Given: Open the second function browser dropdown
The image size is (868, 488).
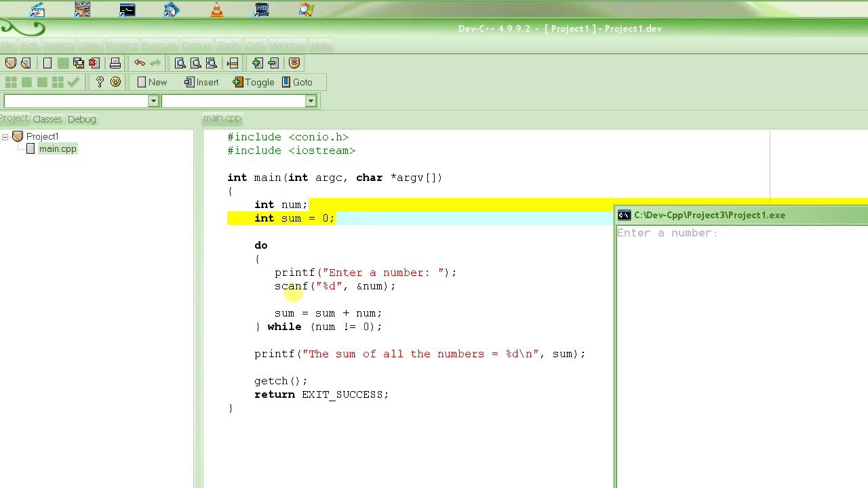Looking at the screenshot, I should pos(311,101).
